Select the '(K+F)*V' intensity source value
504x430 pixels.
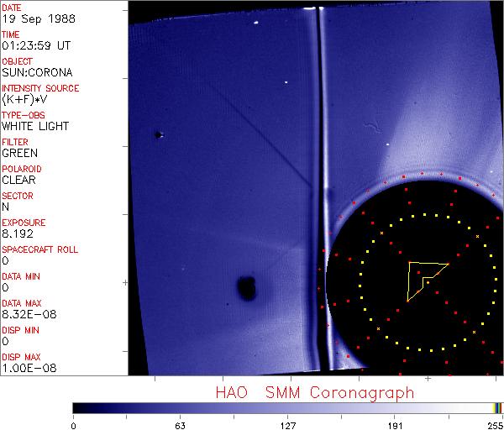click(x=26, y=100)
